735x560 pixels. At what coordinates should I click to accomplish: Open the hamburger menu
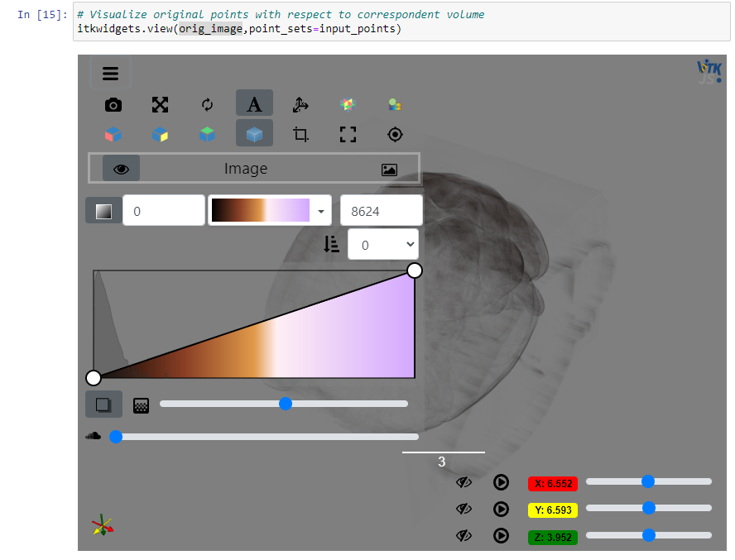110,74
